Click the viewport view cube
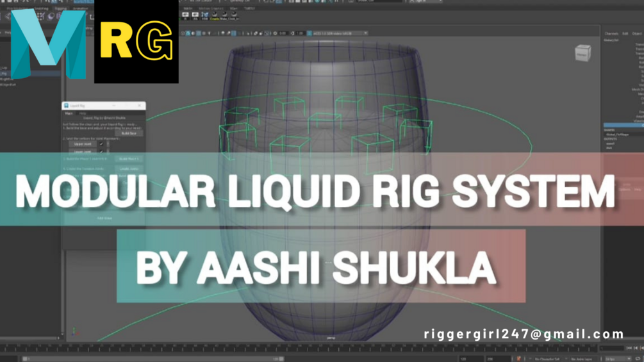 pyautogui.click(x=582, y=53)
